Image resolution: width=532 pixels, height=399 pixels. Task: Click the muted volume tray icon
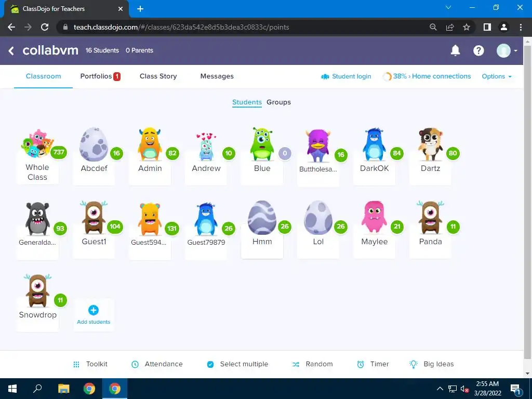[464, 389]
